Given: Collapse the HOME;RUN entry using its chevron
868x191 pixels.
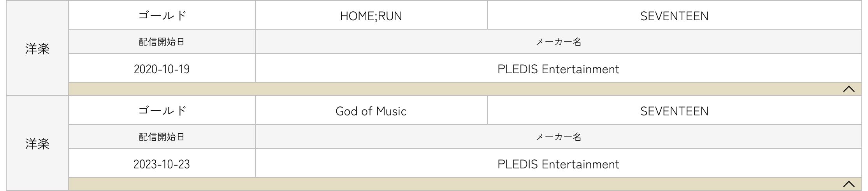Looking at the screenshot, I should pyautogui.click(x=849, y=89).
